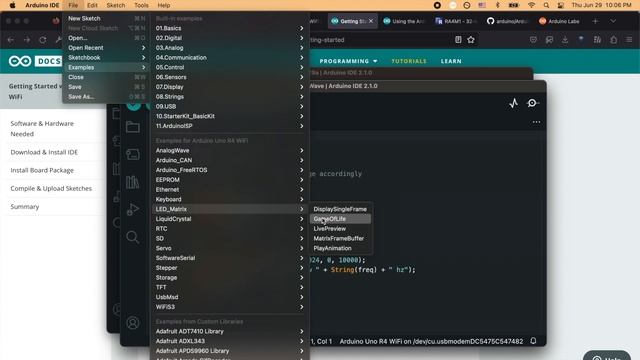Open the Sketch menu
This screenshot has width=640, height=360.
(x=116, y=5)
